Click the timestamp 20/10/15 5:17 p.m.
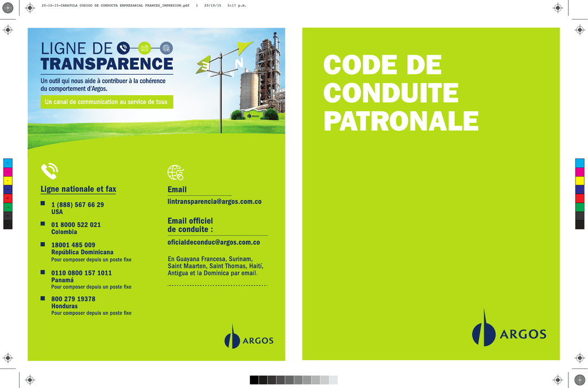Image resolution: width=588 pixels, height=388 pixels. [225, 6]
